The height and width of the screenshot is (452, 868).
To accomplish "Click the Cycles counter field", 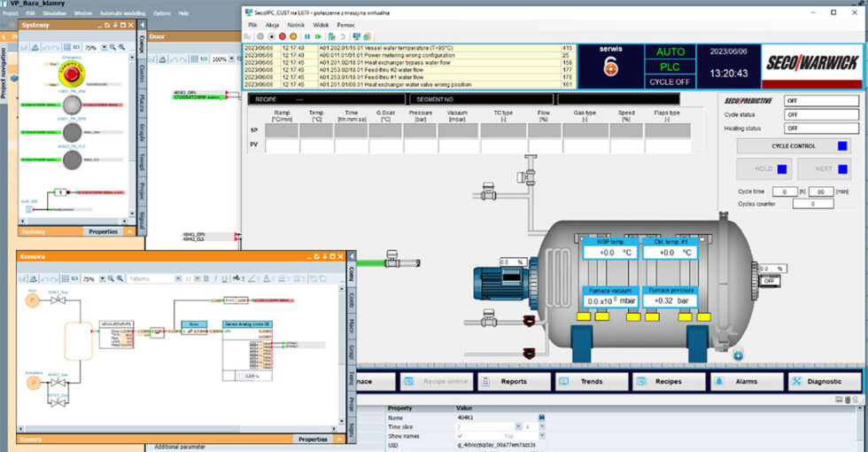I will pyautogui.click(x=813, y=204).
